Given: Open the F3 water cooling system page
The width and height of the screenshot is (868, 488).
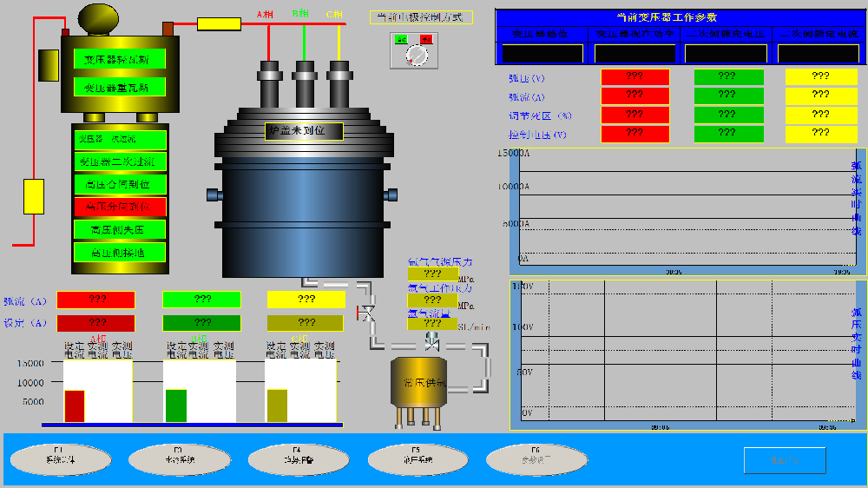Looking at the screenshot, I should click(180, 458).
